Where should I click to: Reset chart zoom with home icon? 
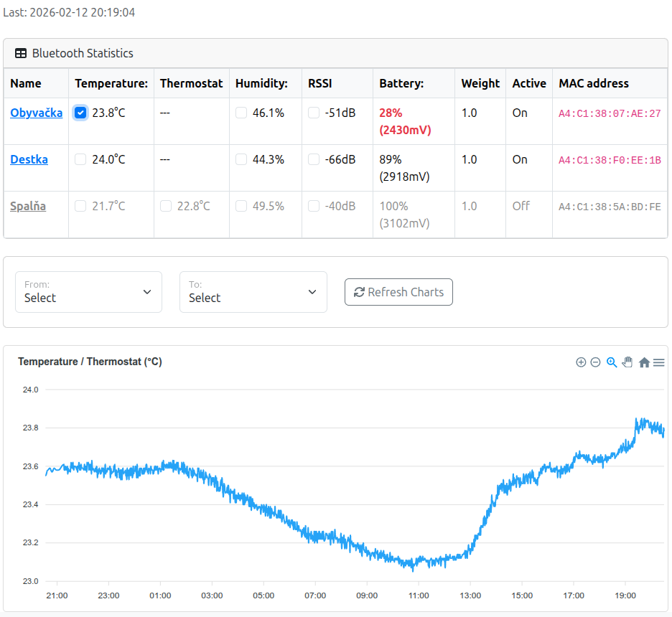644,363
